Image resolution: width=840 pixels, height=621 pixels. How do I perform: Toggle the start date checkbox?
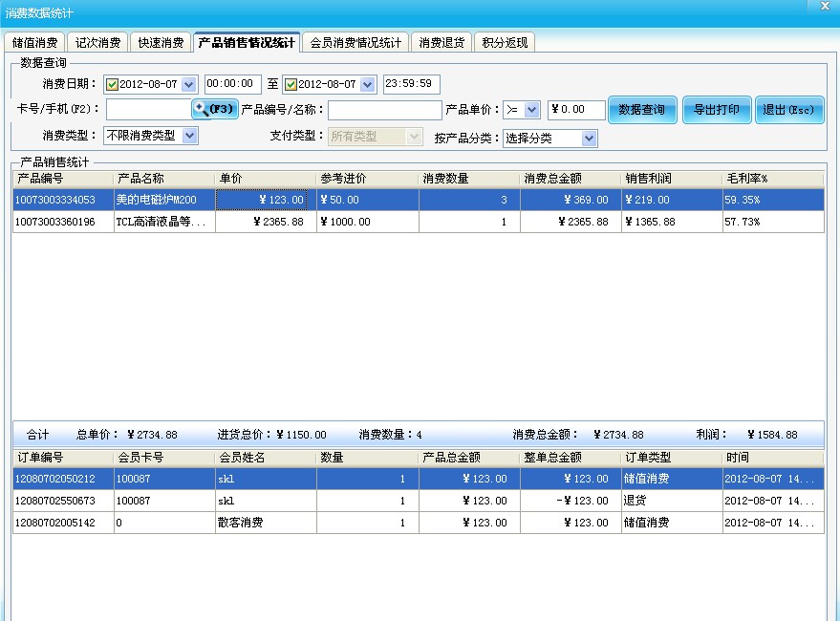point(113,84)
